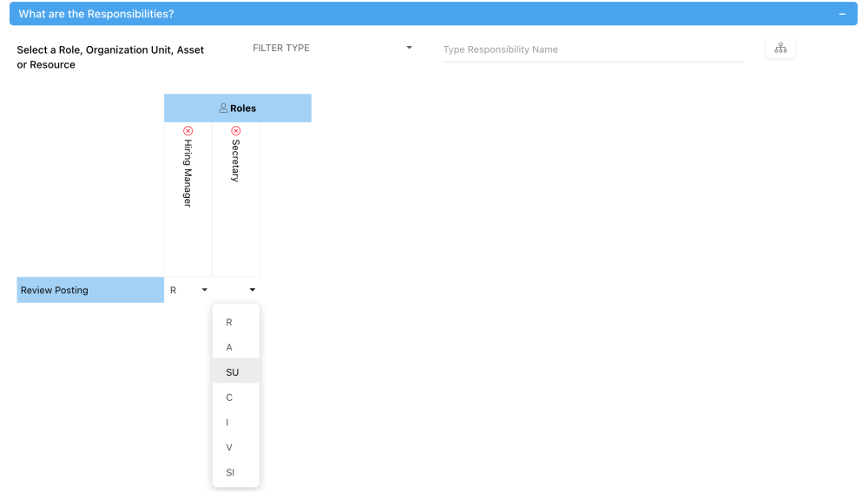The width and height of the screenshot is (868, 492).
Task: Click the Roles column group header
Action: click(238, 108)
